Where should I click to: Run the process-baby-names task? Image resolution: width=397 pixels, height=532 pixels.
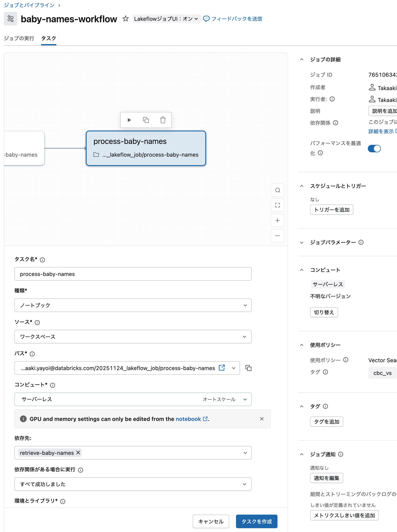click(x=129, y=120)
